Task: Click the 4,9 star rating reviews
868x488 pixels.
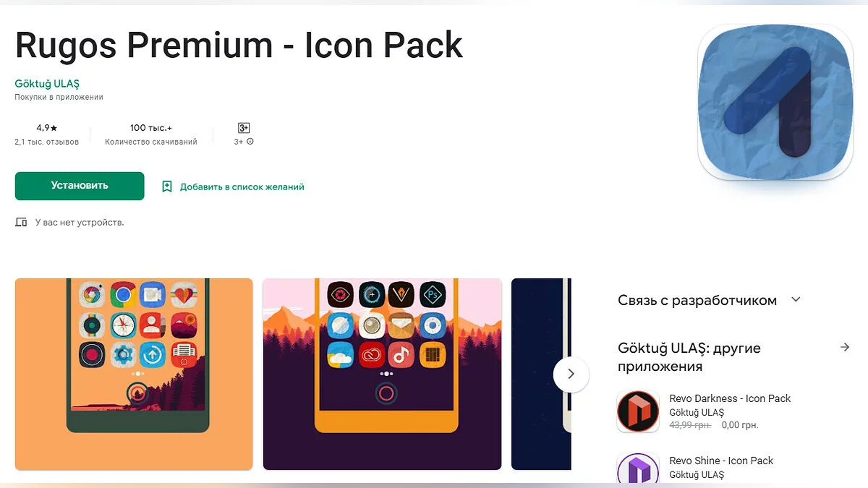Action: click(x=47, y=134)
